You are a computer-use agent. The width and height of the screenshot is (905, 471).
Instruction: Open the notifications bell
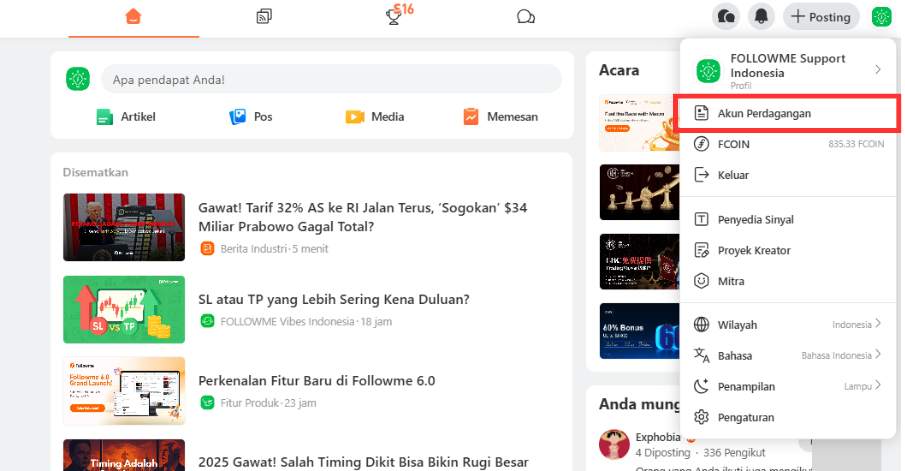point(761,17)
